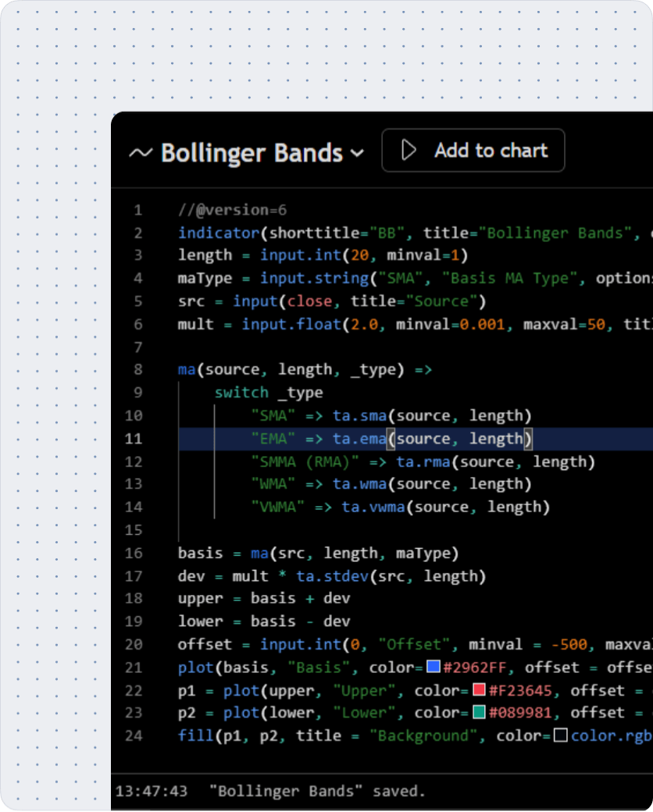Click the close keyword on line 5
Image resolution: width=653 pixels, height=812 pixels.
pyautogui.click(x=310, y=301)
